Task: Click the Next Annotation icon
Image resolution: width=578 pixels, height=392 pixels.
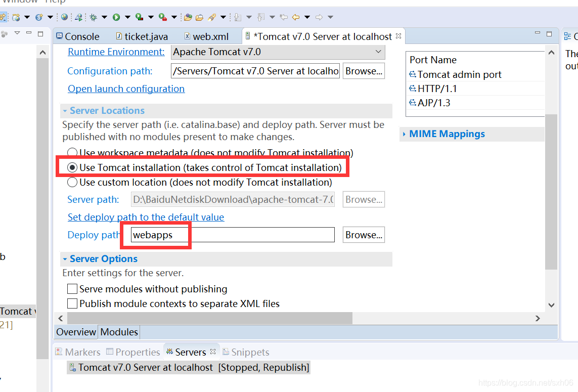Action: [x=238, y=17]
